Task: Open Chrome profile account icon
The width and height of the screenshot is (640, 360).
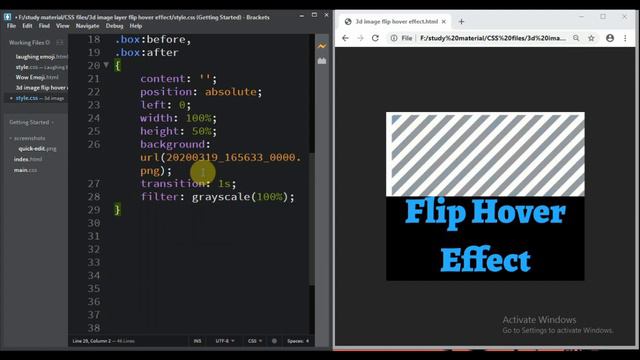Action: click(x=610, y=38)
